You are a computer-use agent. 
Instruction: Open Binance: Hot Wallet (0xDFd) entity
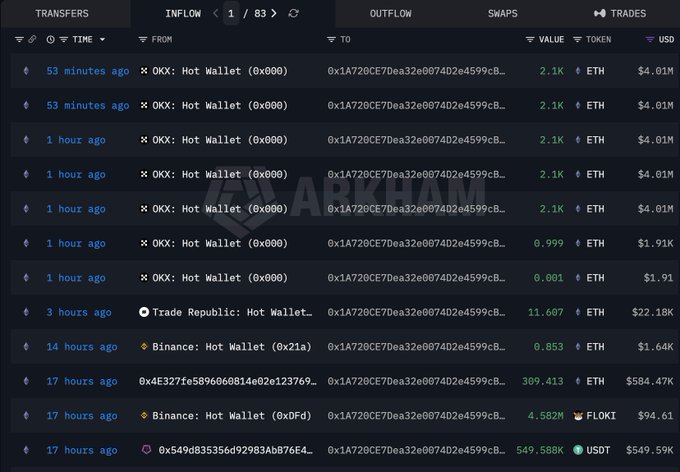232,416
